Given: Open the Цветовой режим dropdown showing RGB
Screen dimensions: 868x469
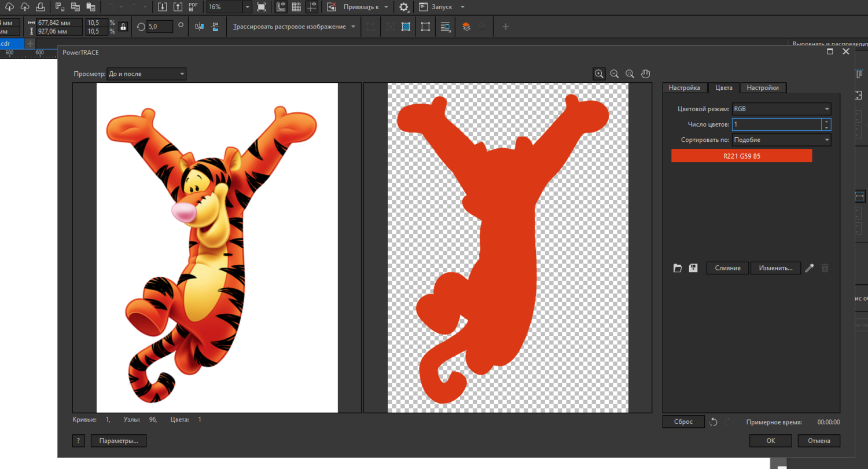Looking at the screenshot, I should click(x=781, y=109).
